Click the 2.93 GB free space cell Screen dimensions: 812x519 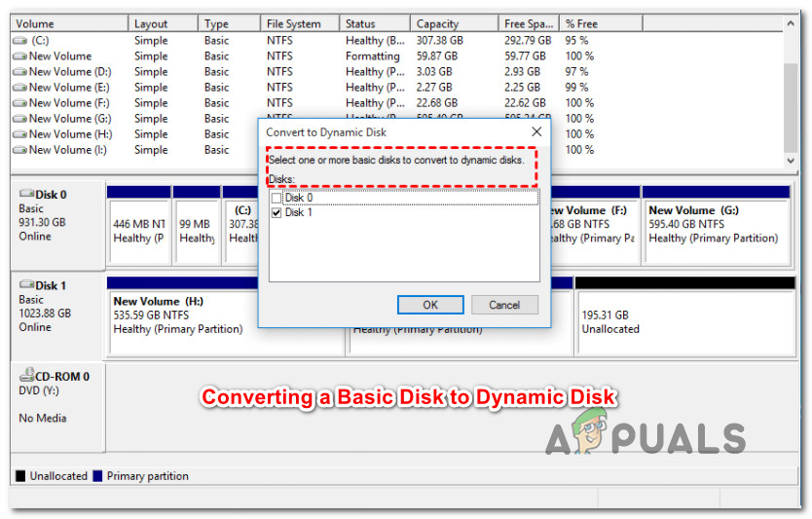pos(522,71)
